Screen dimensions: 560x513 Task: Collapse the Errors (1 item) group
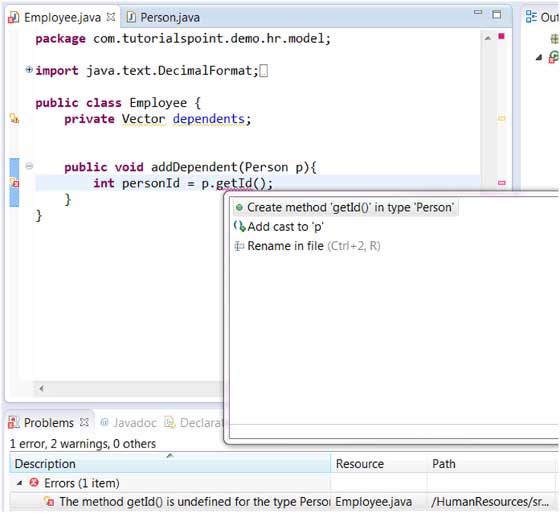point(20,483)
